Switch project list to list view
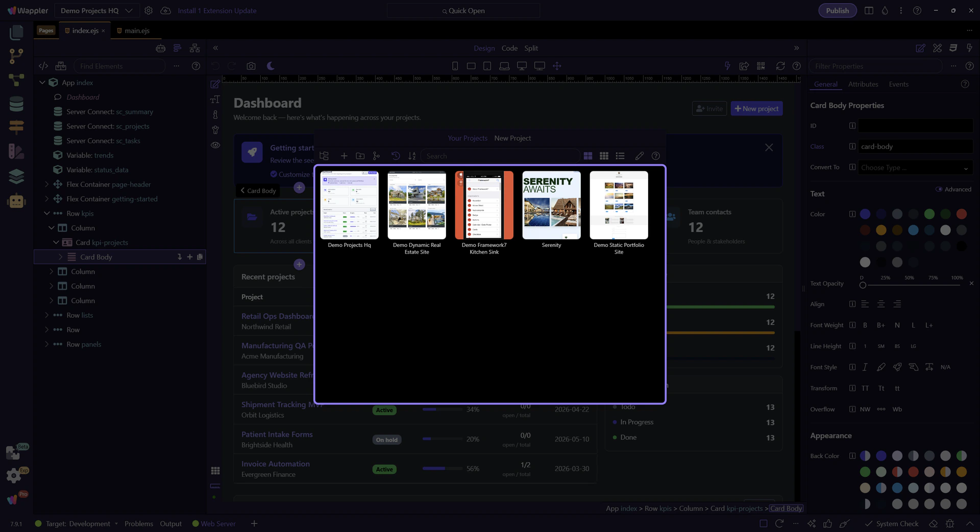Screen dimensions: 980x532 pyautogui.click(x=620, y=156)
